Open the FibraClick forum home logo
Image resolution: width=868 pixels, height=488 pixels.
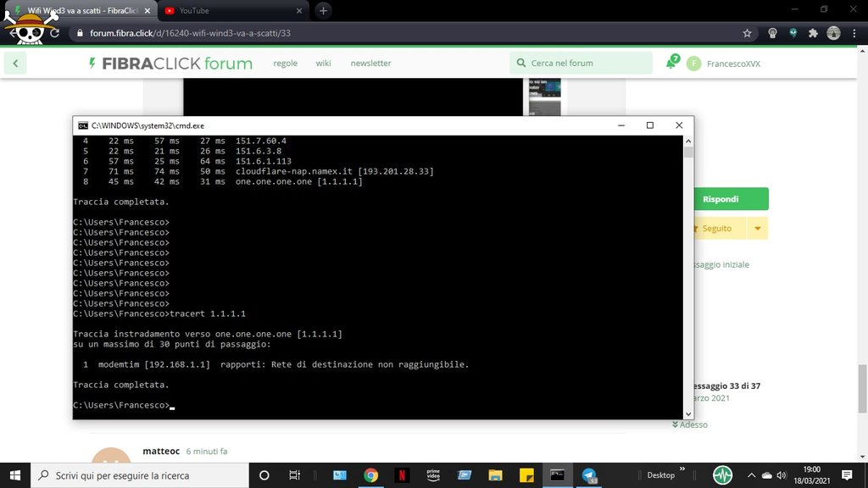[x=170, y=63]
